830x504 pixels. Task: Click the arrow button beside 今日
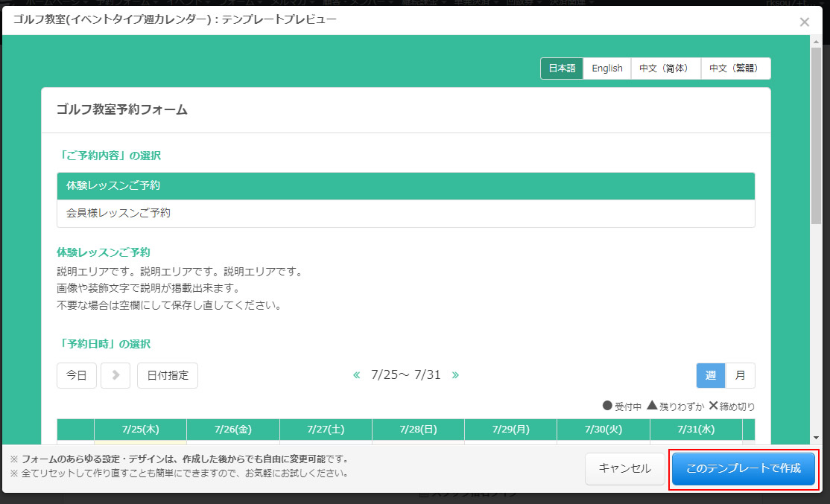coord(115,375)
